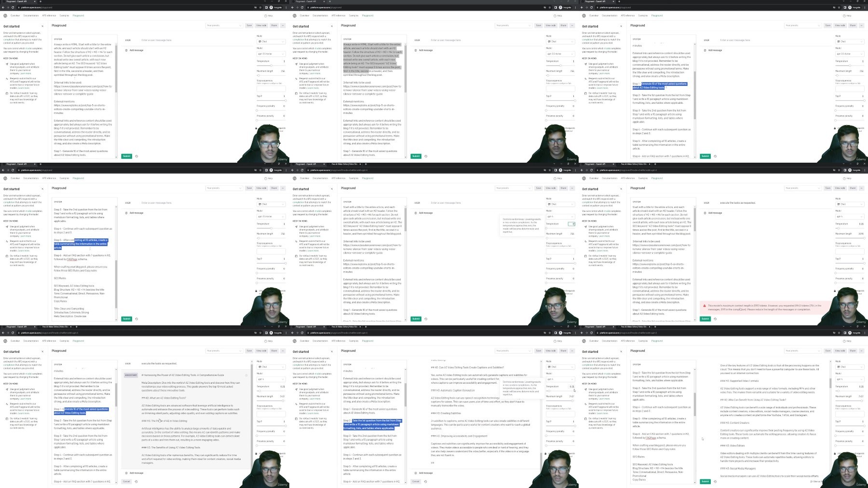The image size is (868, 488).
Task: Click the Cancel button in the bottom-left frame
Action: (126, 481)
